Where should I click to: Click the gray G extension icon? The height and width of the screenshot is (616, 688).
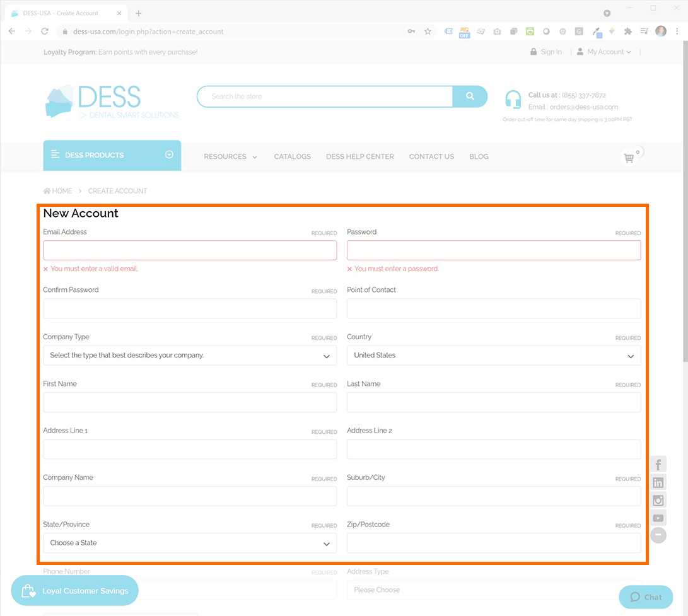(579, 31)
